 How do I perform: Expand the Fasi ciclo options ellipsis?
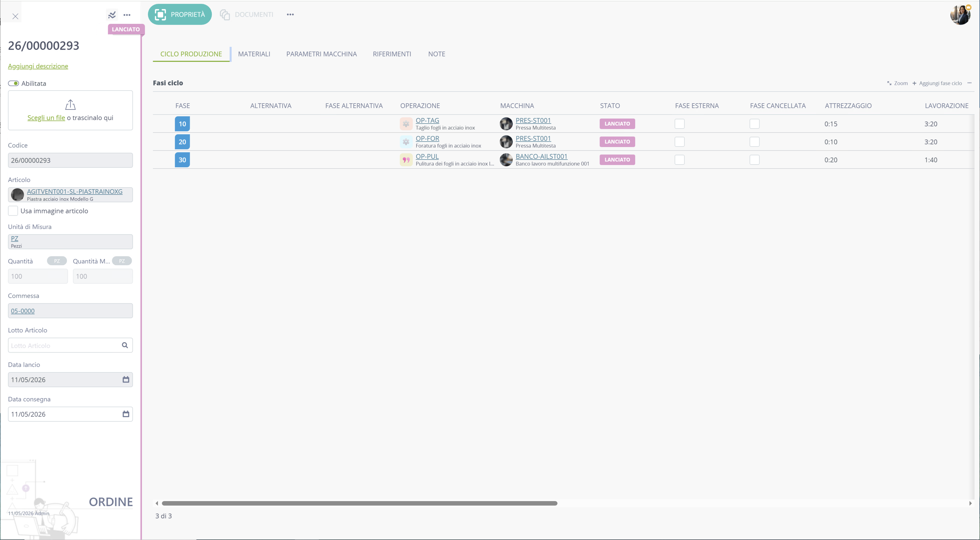pos(969,83)
